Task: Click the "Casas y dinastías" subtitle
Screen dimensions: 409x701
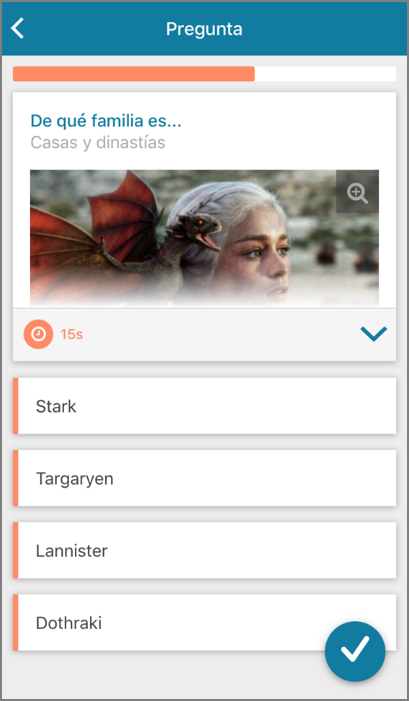Action: 98,143
